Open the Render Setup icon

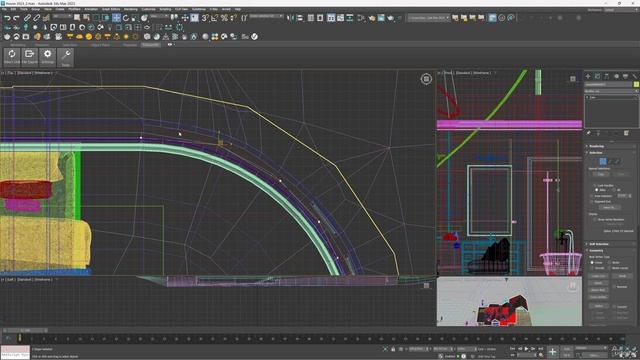[371, 18]
